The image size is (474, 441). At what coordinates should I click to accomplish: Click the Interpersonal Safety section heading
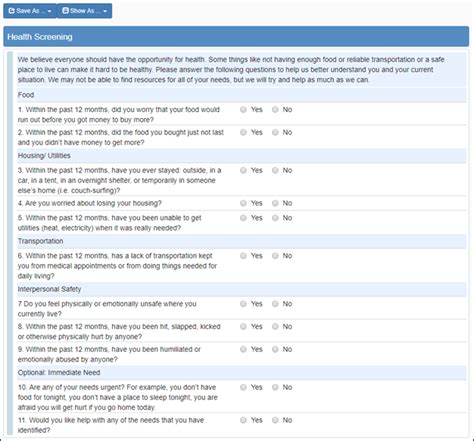49,289
